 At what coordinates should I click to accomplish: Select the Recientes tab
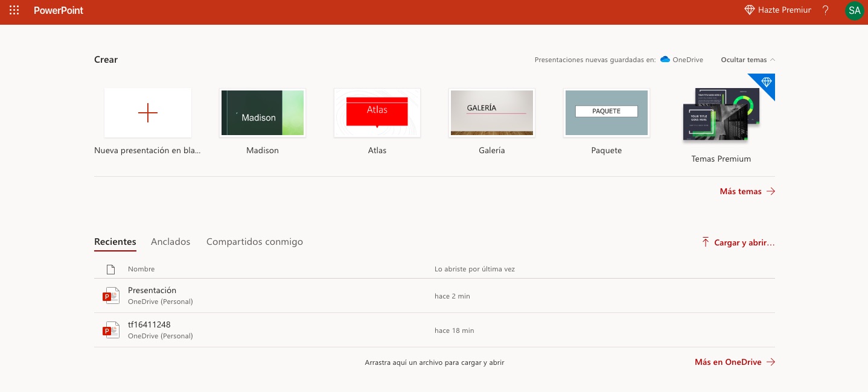115,242
